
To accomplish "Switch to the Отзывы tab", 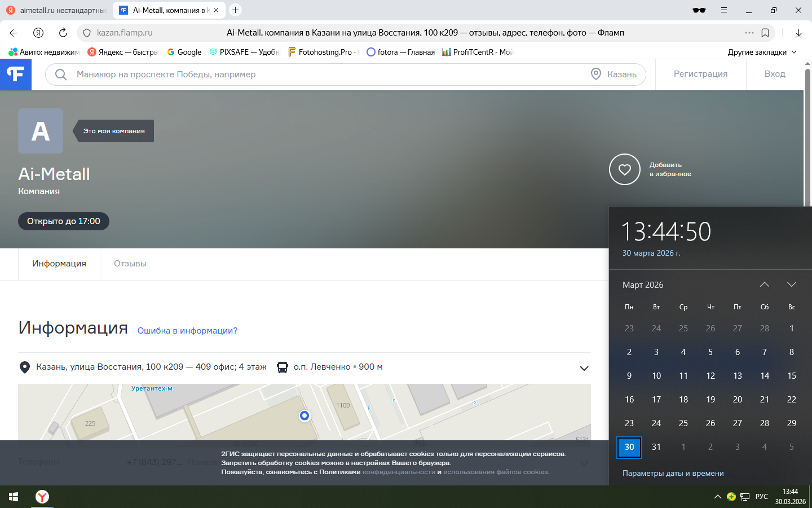I will [130, 264].
